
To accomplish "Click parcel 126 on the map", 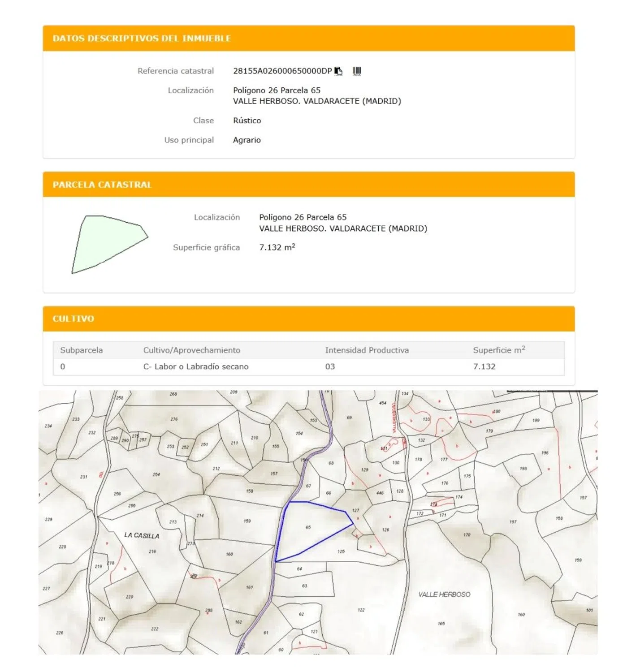I will pos(385,530).
